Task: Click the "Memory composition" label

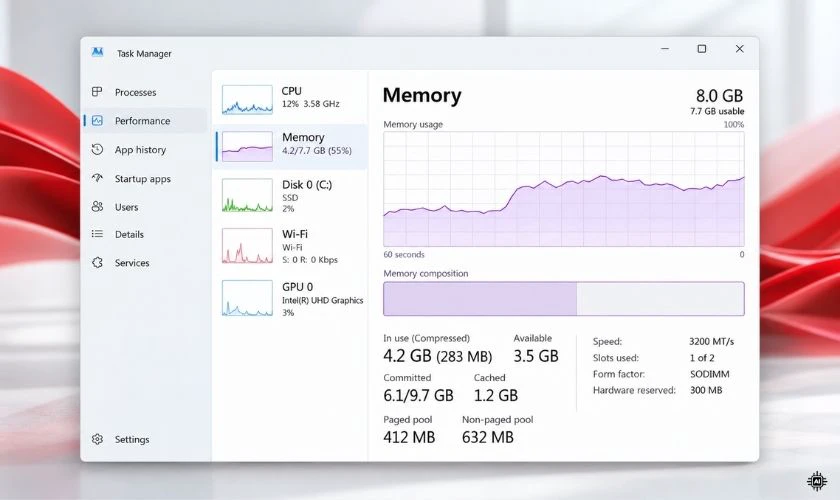Action: 426,273
